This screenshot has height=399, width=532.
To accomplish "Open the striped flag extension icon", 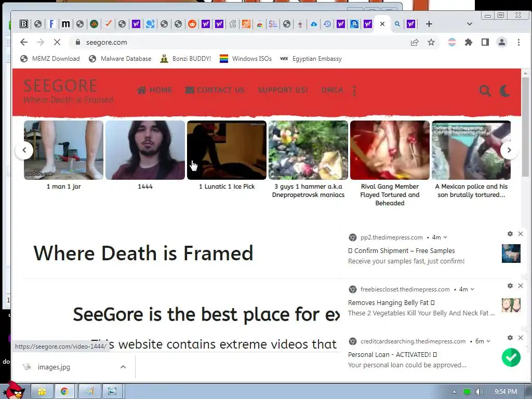I will 452,42.
